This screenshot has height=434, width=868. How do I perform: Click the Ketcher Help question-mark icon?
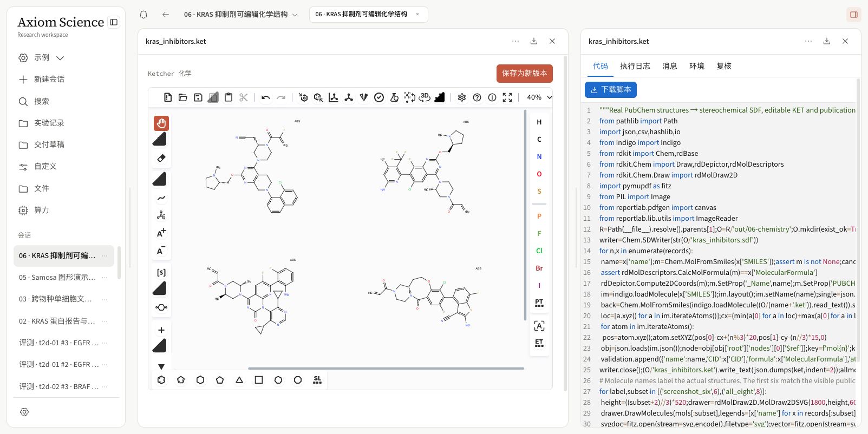pyautogui.click(x=477, y=97)
